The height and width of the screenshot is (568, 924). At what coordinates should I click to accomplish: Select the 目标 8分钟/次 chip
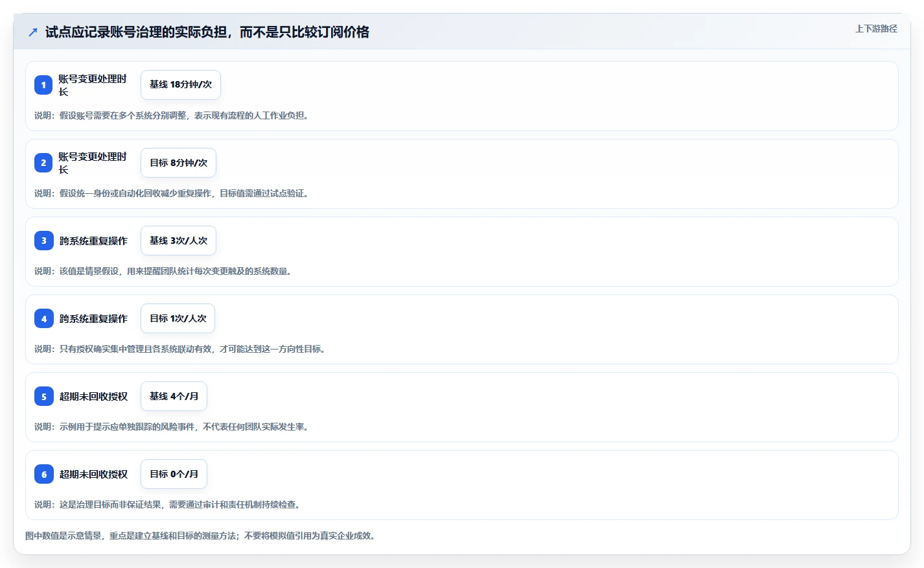[178, 163]
